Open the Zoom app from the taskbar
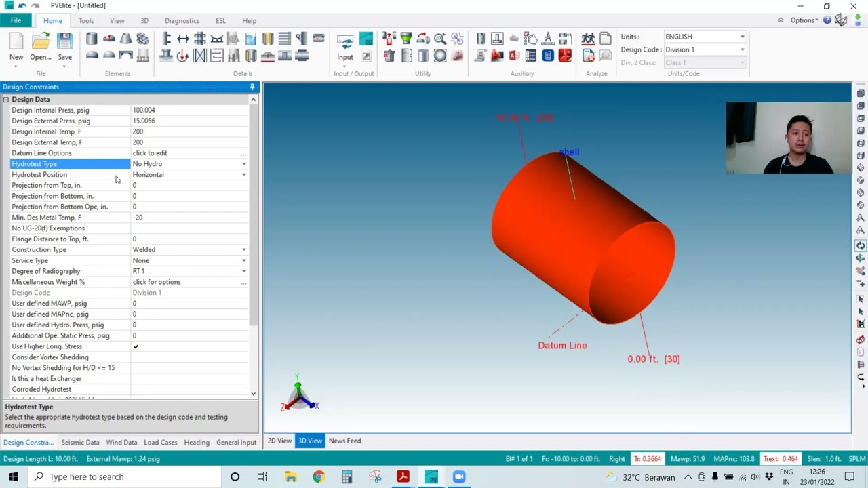868x488 pixels. [459, 477]
